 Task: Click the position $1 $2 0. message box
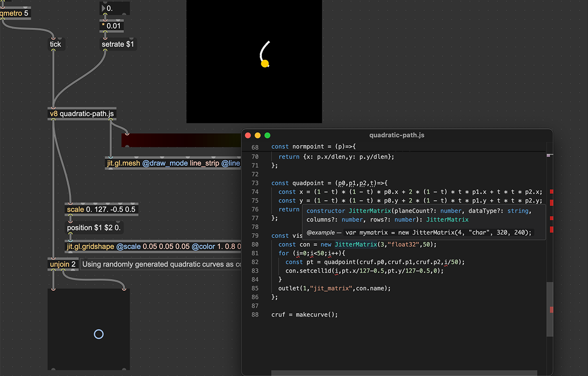click(x=94, y=228)
